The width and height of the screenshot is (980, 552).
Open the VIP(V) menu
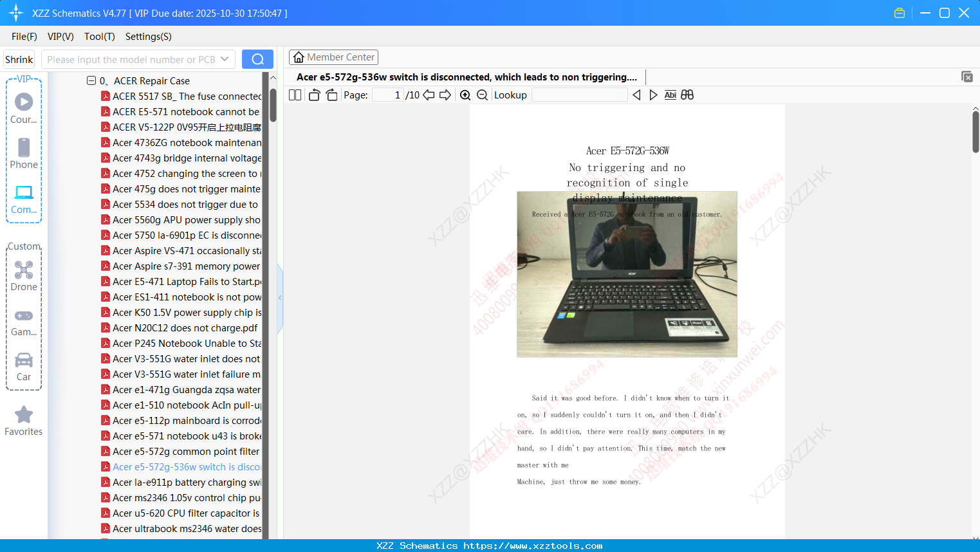[60, 37]
